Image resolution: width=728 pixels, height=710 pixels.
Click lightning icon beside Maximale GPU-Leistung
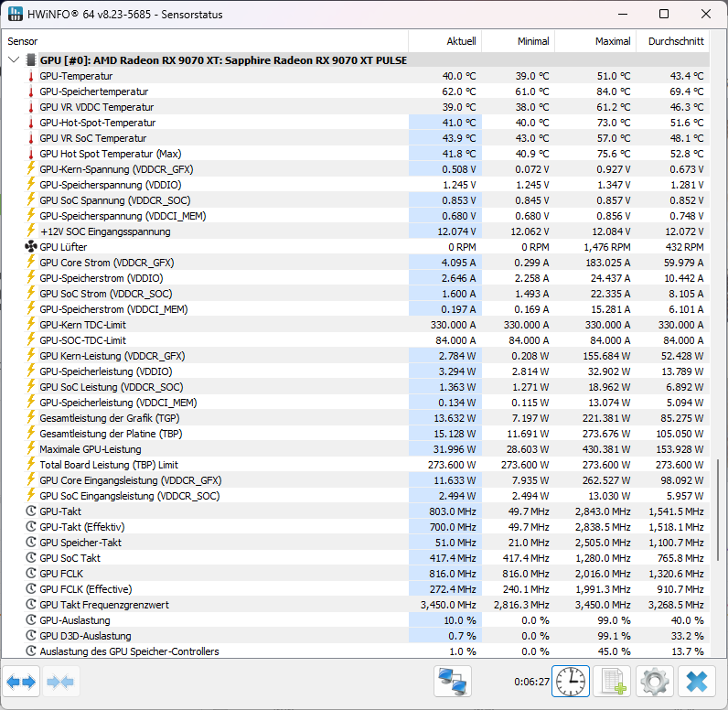[x=31, y=448]
